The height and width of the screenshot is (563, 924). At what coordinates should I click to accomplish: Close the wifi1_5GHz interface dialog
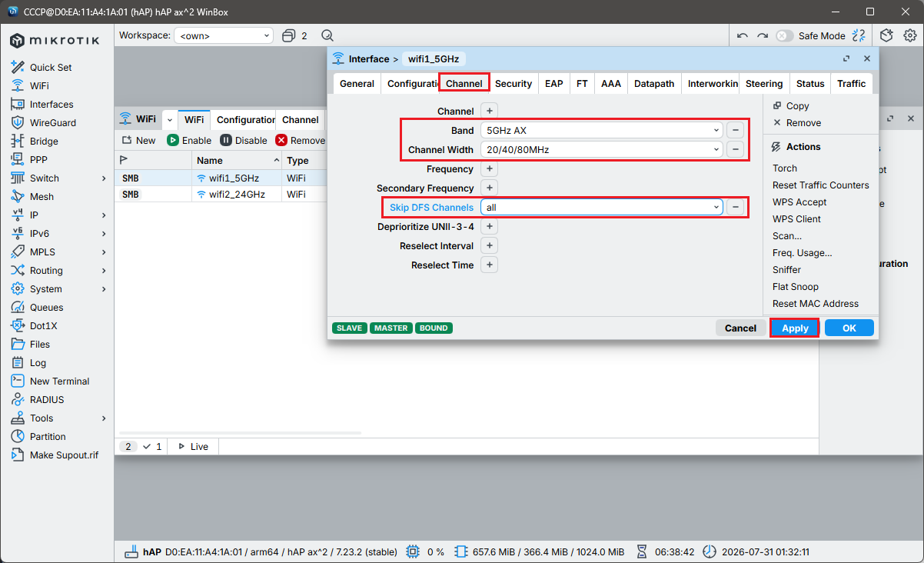click(x=867, y=58)
